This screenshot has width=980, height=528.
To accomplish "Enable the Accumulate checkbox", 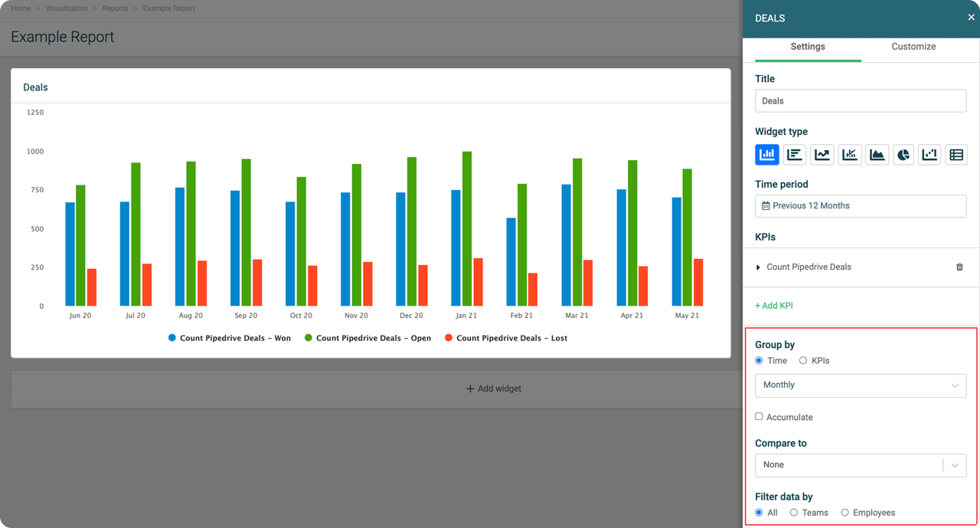I will pos(759,417).
